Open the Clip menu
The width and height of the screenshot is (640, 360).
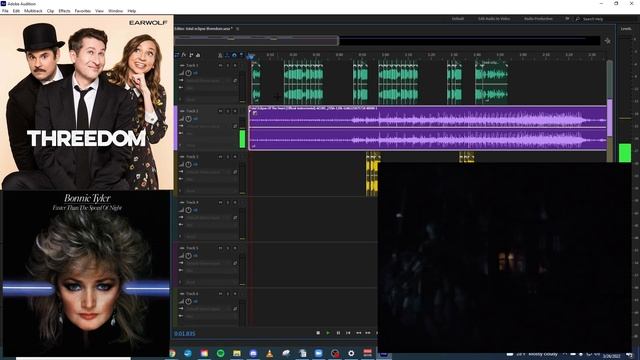tap(50, 11)
